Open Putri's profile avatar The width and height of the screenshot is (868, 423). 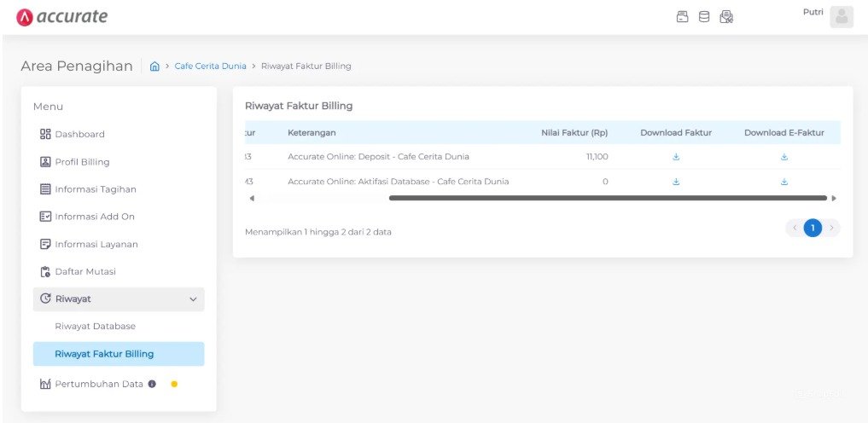click(842, 17)
